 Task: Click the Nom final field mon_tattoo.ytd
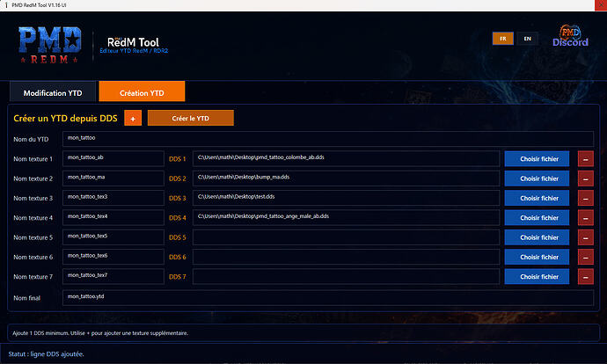tap(328, 298)
